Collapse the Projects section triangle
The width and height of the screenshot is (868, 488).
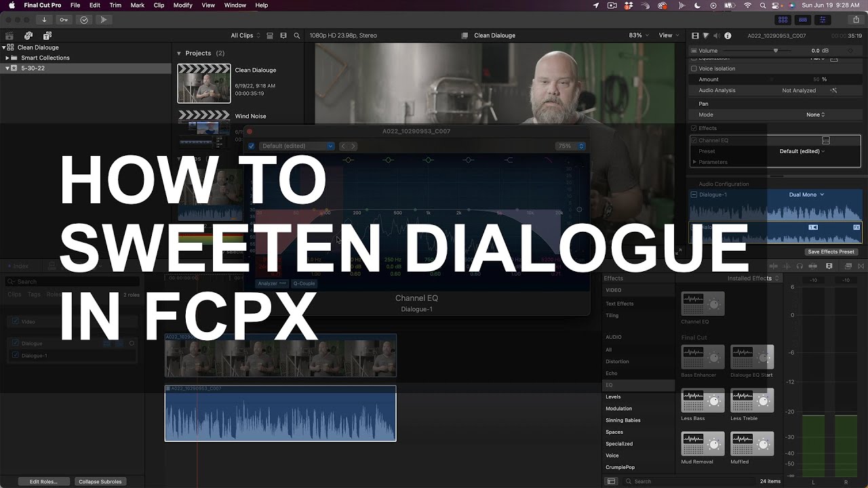[x=179, y=53]
